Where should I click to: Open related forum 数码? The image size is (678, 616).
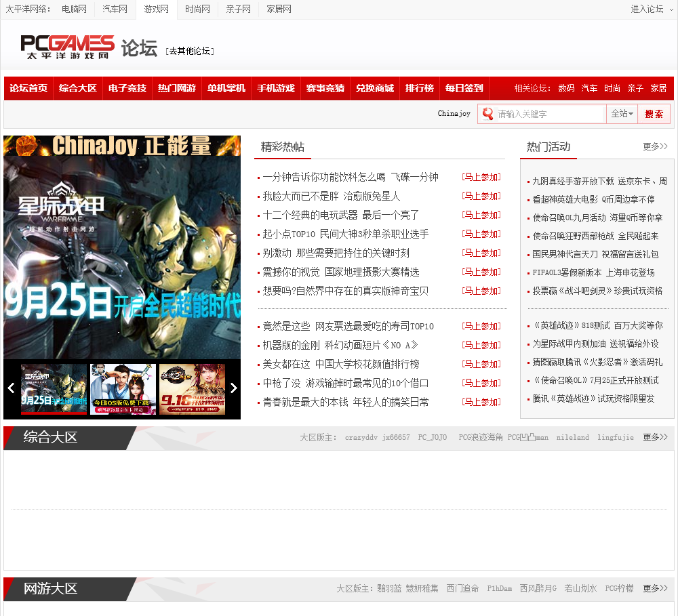click(x=566, y=88)
